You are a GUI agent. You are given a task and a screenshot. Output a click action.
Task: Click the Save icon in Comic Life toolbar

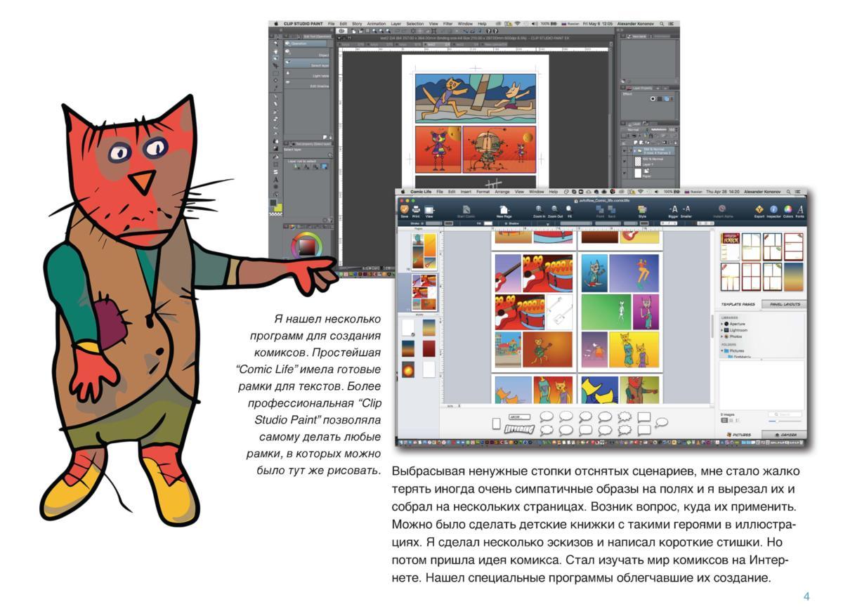pos(404,209)
